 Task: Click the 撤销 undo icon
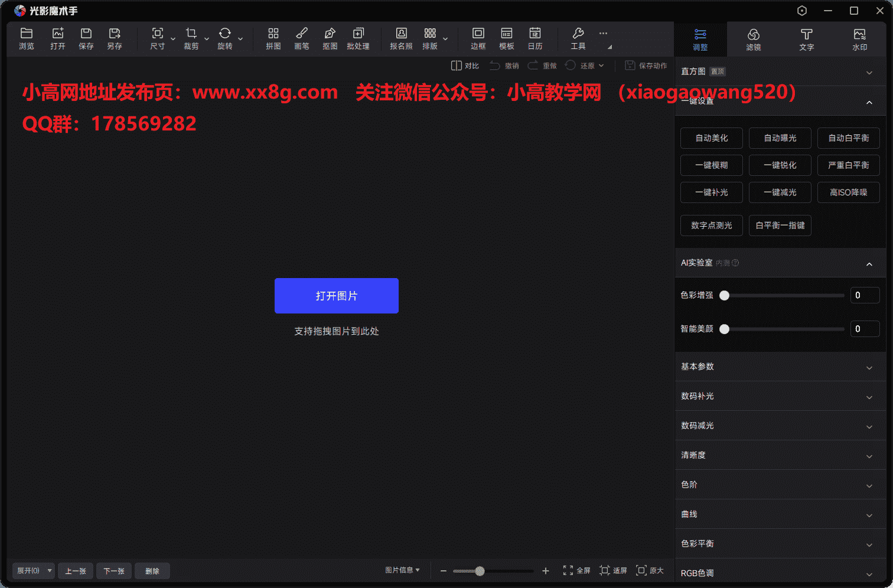point(504,66)
